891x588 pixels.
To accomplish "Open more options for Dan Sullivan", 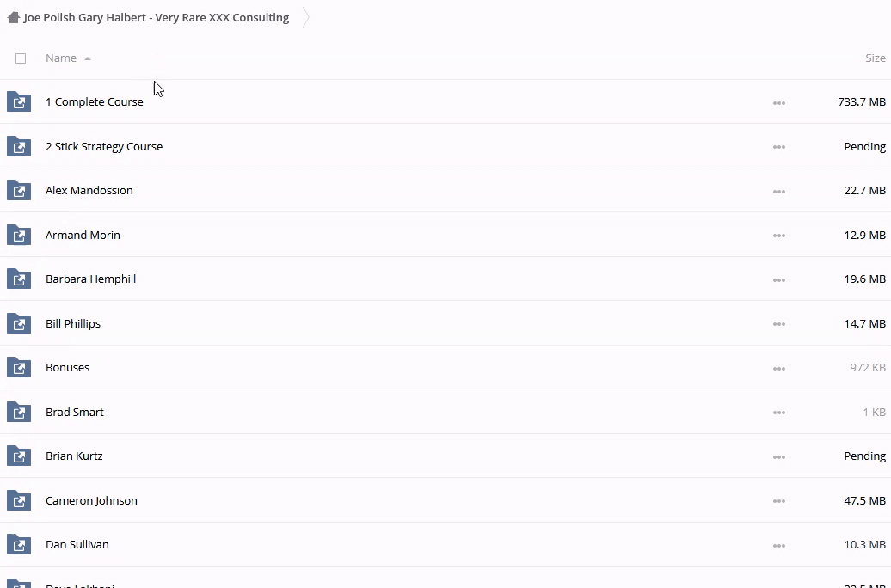I will coord(778,545).
